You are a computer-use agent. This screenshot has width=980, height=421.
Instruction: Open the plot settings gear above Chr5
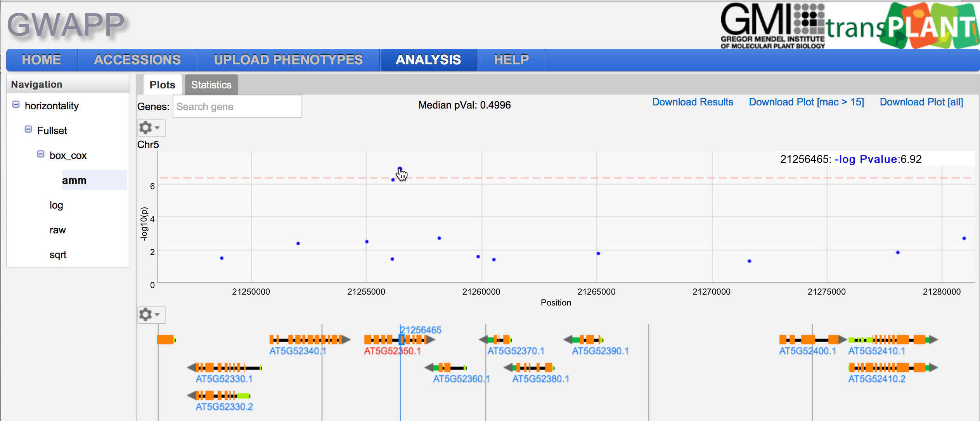pyautogui.click(x=151, y=128)
